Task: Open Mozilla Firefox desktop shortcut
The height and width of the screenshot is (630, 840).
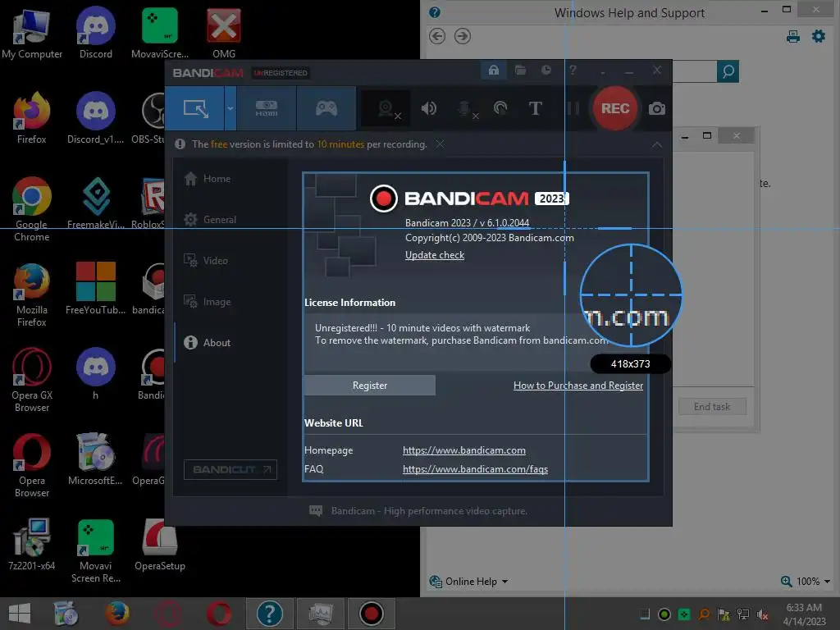Action: coord(32,294)
